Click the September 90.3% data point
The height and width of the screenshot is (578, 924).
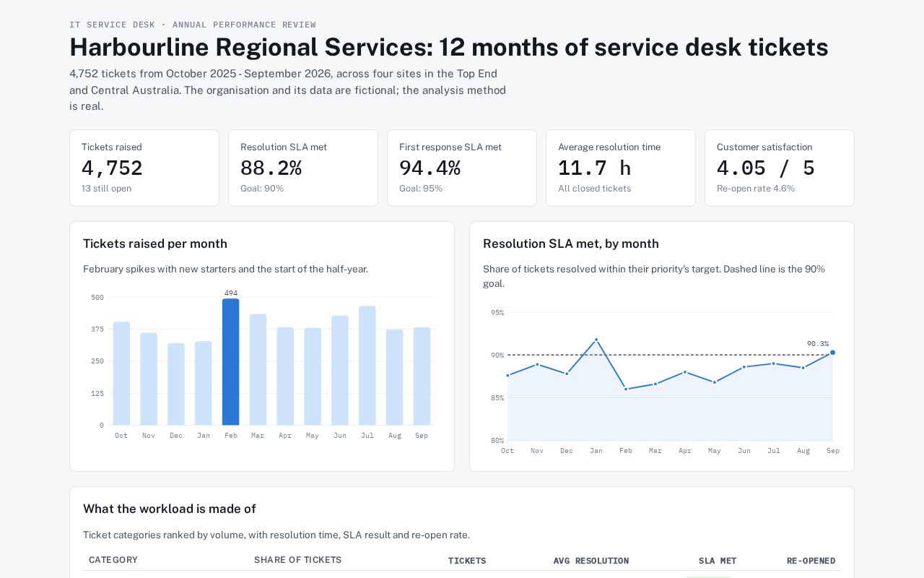(832, 353)
